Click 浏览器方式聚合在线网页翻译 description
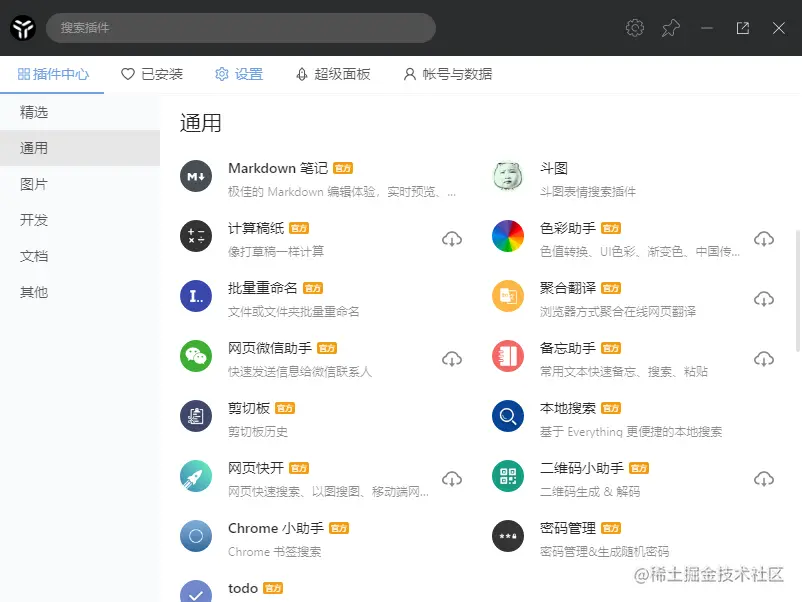Viewport: 802px width, 602px height. point(618,311)
